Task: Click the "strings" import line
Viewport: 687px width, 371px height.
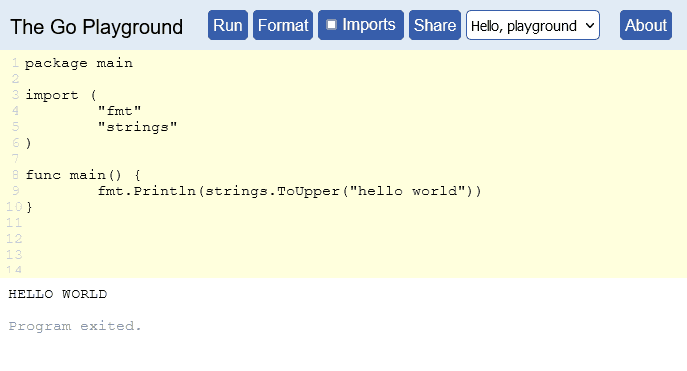Action: pos(137,127)
